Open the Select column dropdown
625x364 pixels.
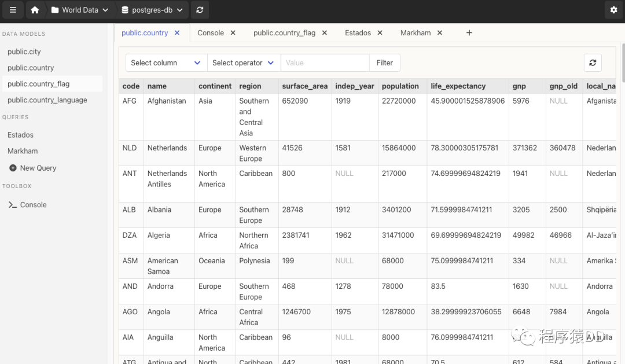tap(166, 62)
